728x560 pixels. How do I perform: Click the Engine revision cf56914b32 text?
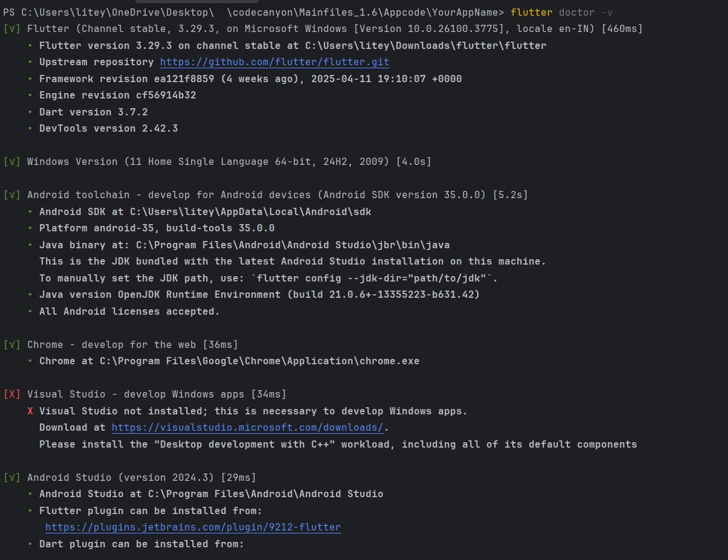click(x=118, y=95)
